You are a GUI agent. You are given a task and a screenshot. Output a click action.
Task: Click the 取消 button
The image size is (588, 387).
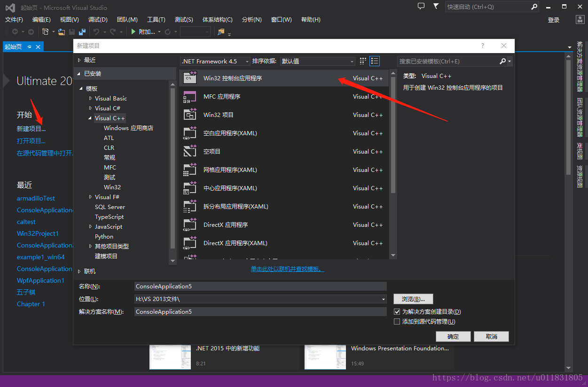[x=492, y=336]
